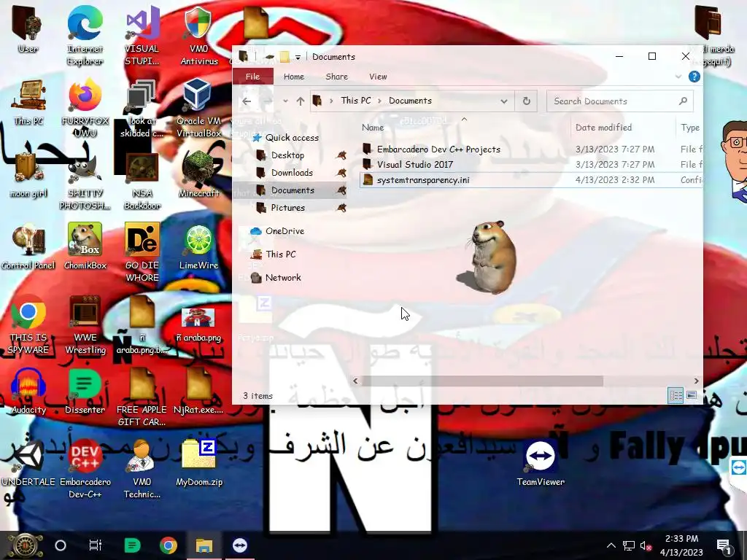The width and height of the screenshot is (747, 560).
Task: Click This PC in the address breadcrumb
Action: coord(356,101)
